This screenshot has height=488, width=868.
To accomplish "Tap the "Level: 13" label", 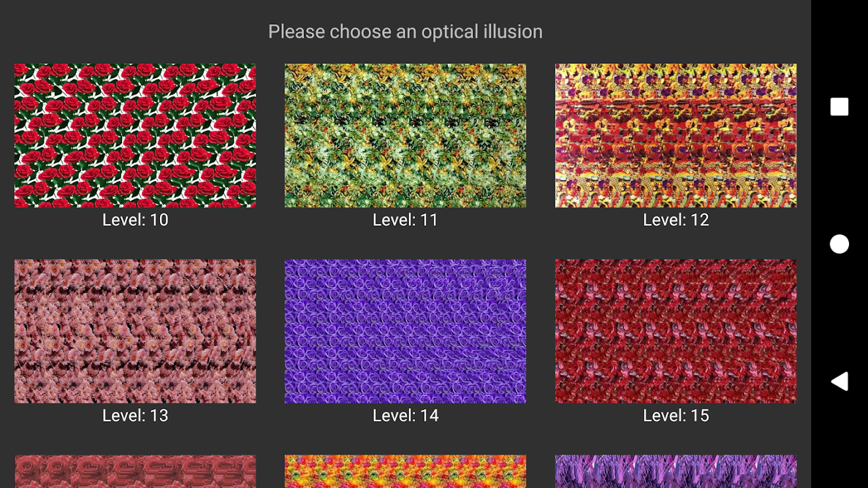I will [x=135, y=415].
